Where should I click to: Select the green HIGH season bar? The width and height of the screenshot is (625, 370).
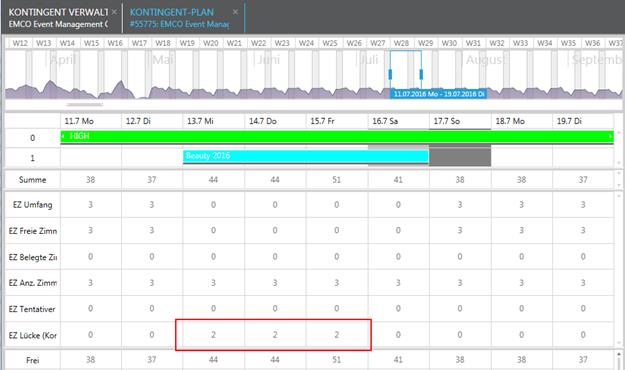click(x=337, y=136)
